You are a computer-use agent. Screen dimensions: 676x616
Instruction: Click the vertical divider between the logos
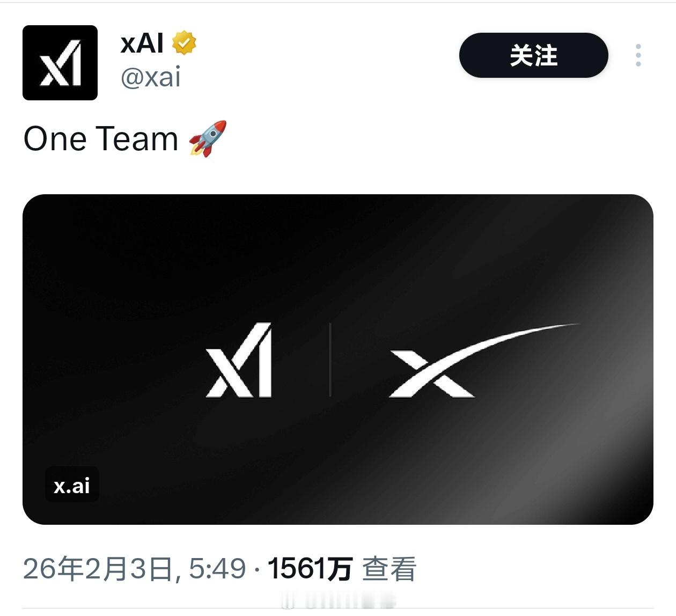330,360
